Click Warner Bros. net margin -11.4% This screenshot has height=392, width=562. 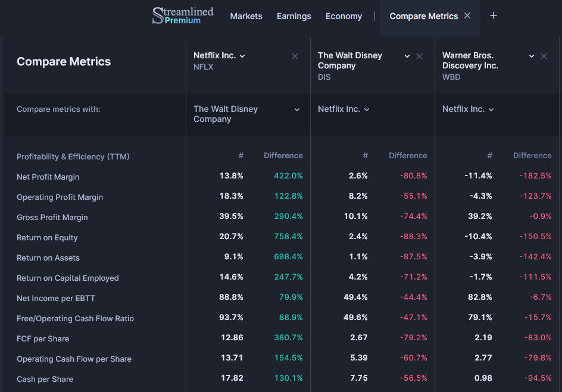(478, 175)
